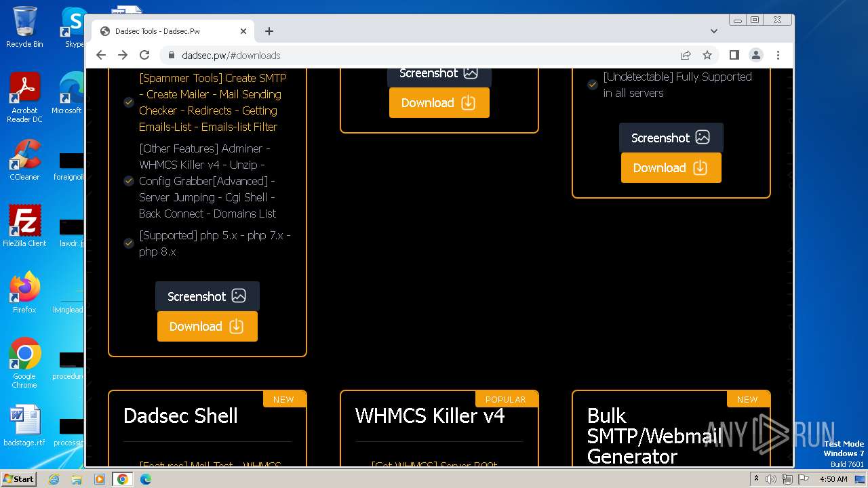Screen dimensions: 868x488
Task: Click the Screenshot button in the left card
Action: pyautogui.click(x=208, y=296)
